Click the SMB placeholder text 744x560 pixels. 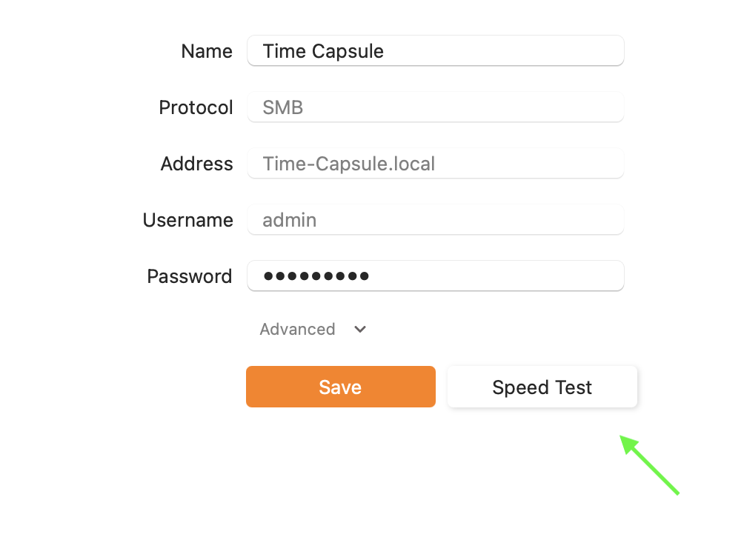[283, 107]
